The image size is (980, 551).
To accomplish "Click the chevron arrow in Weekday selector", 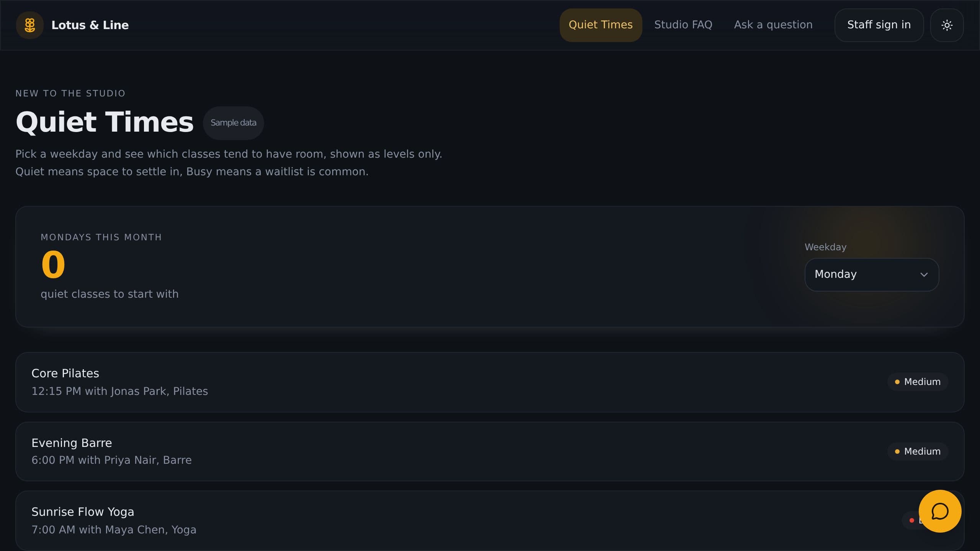I will point(924,275).
